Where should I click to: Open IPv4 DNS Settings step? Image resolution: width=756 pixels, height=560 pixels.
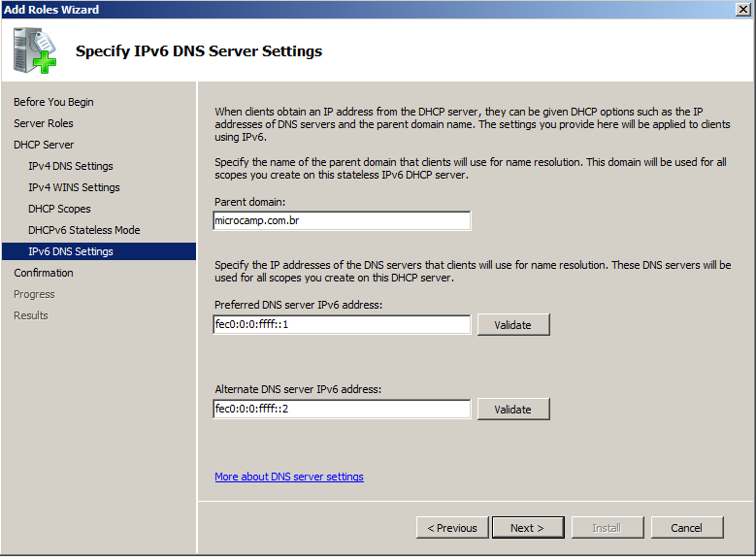(71, 166)
